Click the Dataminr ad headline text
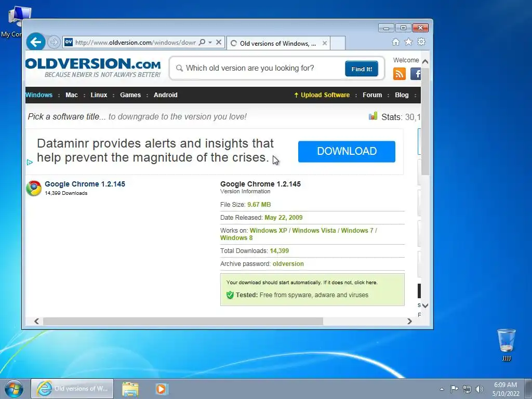 [155, 150]
